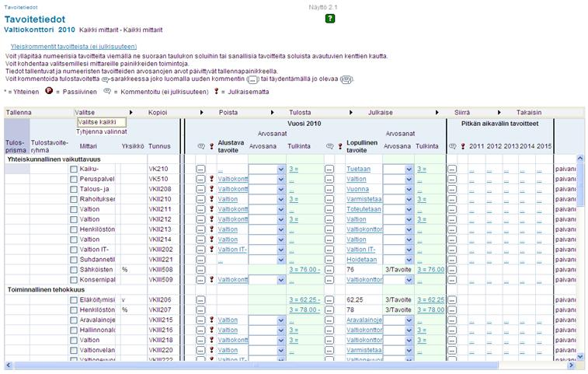This screenshot has width=588, height=374.
Task: Open long-term comment for VKII212
Action: tap(452, 220)
